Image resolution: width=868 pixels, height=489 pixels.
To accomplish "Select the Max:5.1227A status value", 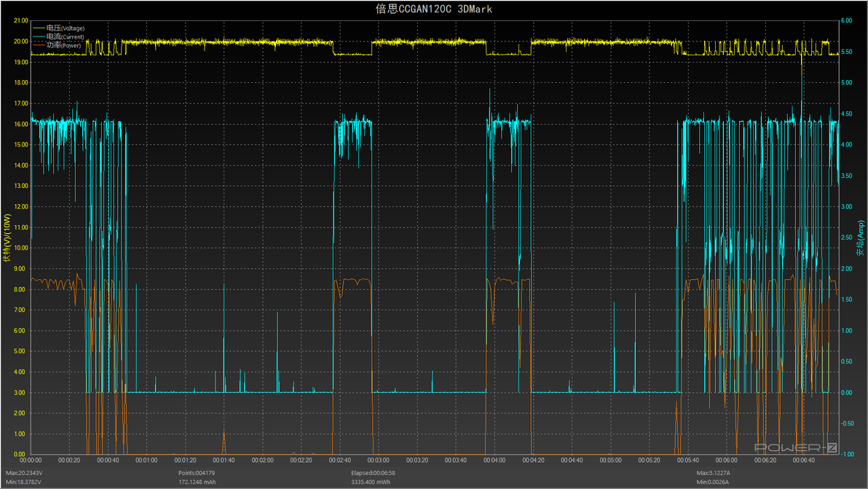I will (714, 473).
